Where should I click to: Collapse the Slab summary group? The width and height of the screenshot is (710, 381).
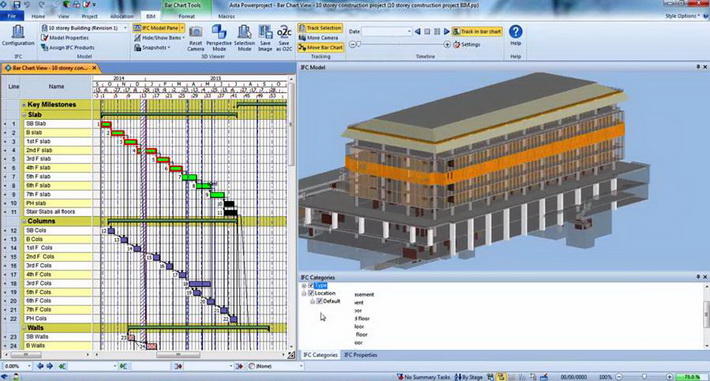[24, 115]
